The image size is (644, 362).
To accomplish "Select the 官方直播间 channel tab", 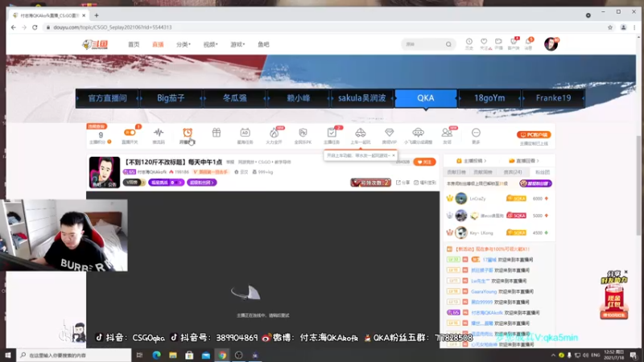I will 107,98.
